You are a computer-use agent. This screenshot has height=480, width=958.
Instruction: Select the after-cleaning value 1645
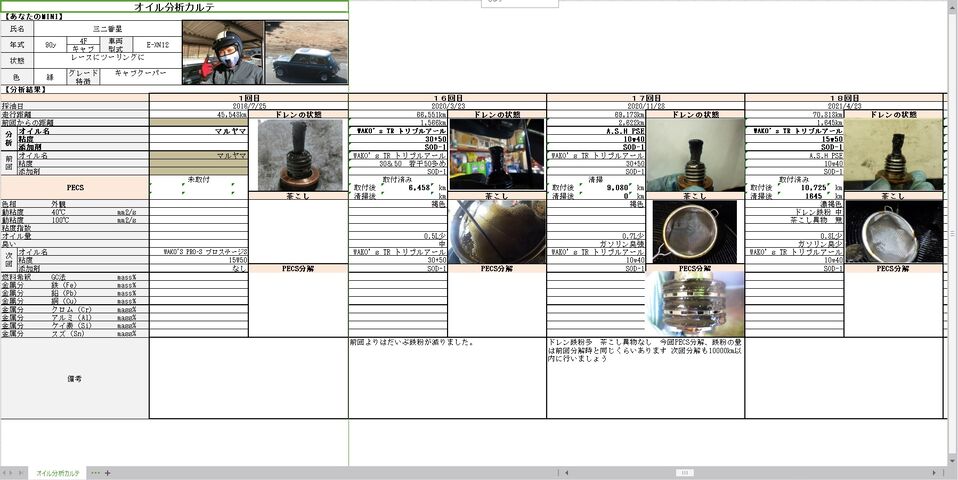818,196
